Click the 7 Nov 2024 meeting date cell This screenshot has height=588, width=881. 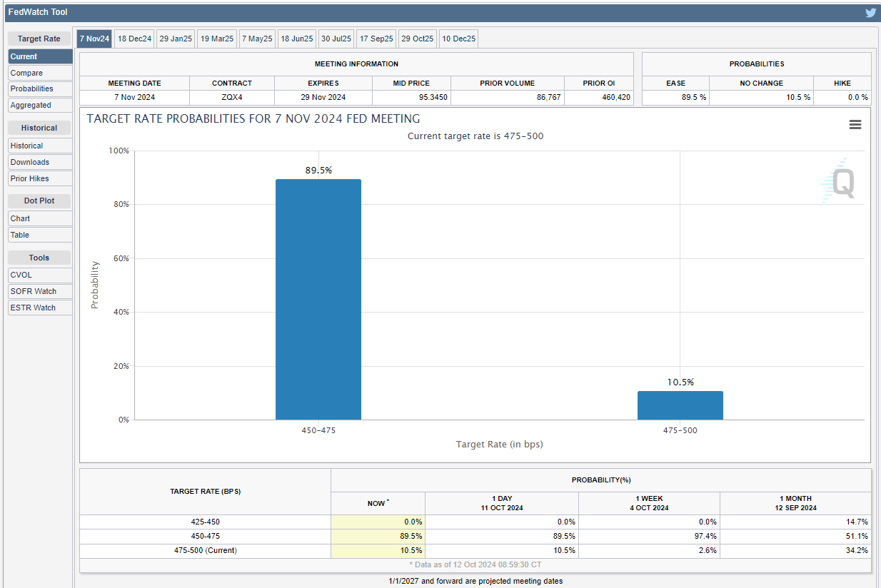pyautogui.click(x=135, y=97)
